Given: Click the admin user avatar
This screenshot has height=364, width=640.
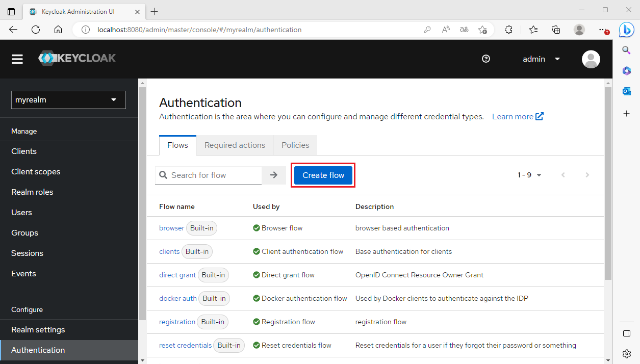Looking at the screenshot, I should point(591,59).
